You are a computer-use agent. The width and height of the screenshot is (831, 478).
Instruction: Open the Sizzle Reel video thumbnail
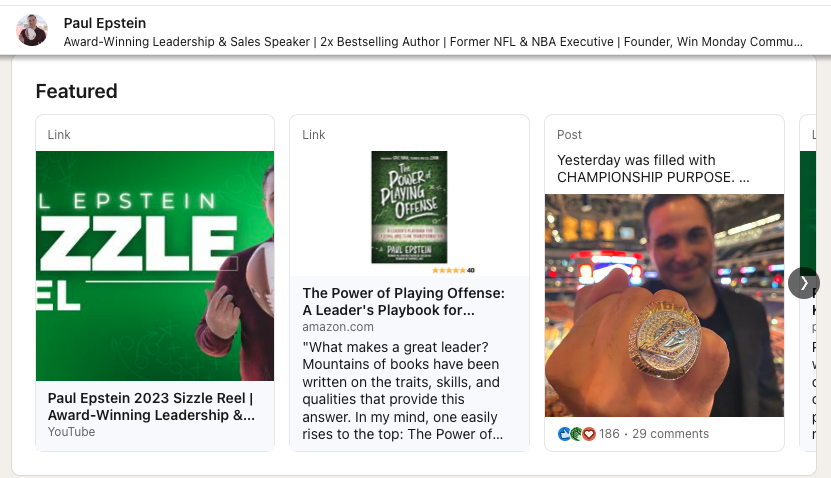click(155, 266)
